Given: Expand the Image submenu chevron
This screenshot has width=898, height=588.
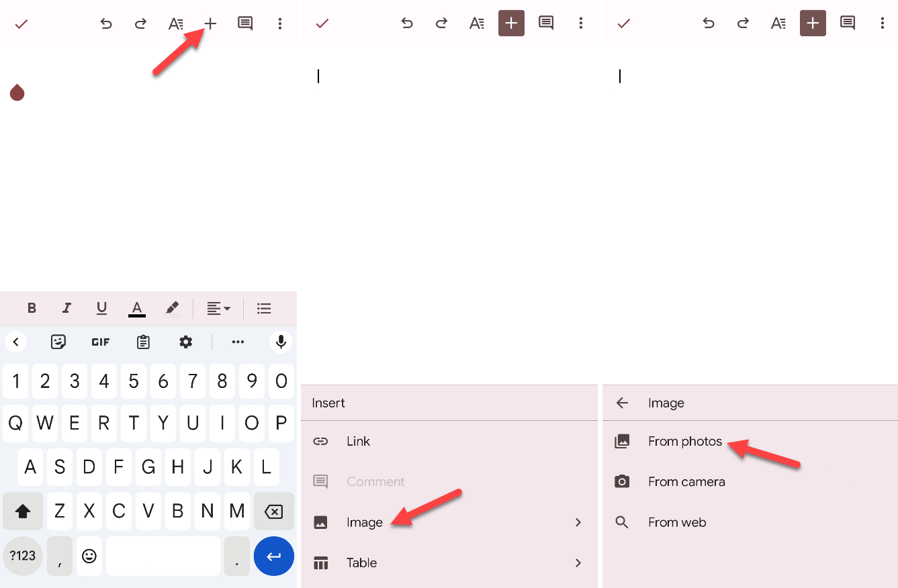Looking at the screenshot, I should tap(578, 522).
